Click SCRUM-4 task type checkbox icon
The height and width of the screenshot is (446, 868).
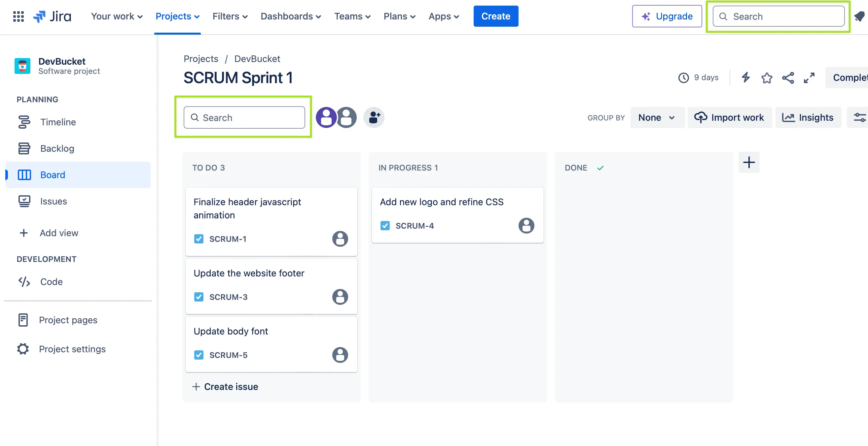coord(385,226)
